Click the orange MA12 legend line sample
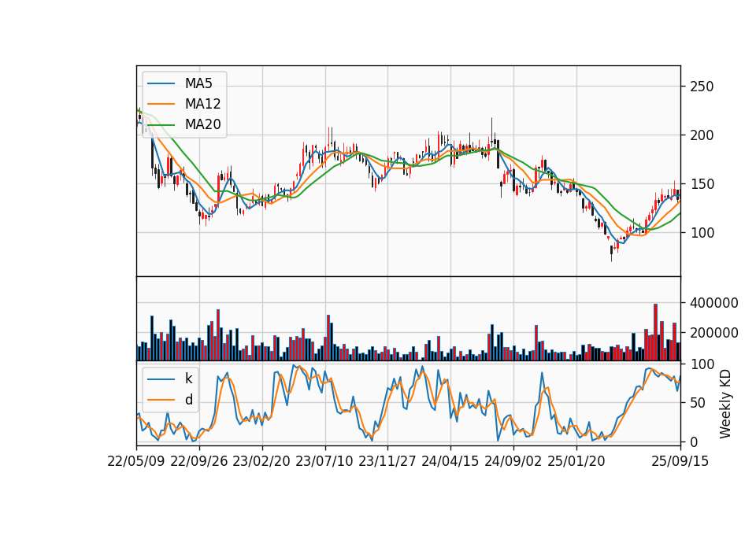756x543 pixels. click(161, 104)
